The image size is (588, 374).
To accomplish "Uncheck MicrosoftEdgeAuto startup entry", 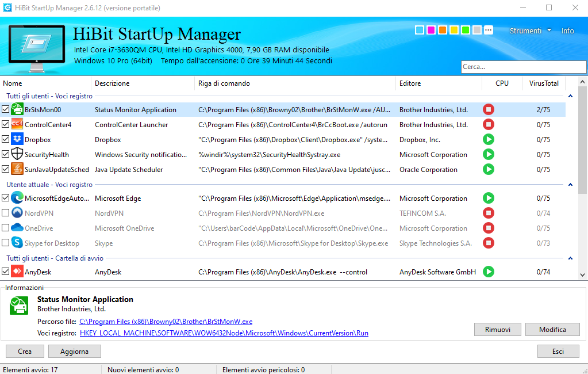I will [x=5, y=198].
